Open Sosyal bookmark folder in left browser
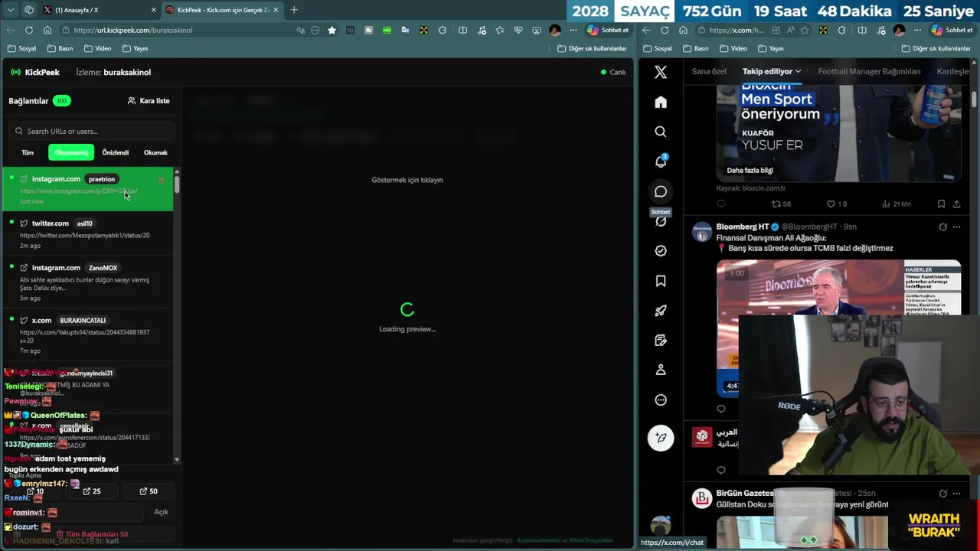This screenshot has width=980, height=551. [22, 48]
